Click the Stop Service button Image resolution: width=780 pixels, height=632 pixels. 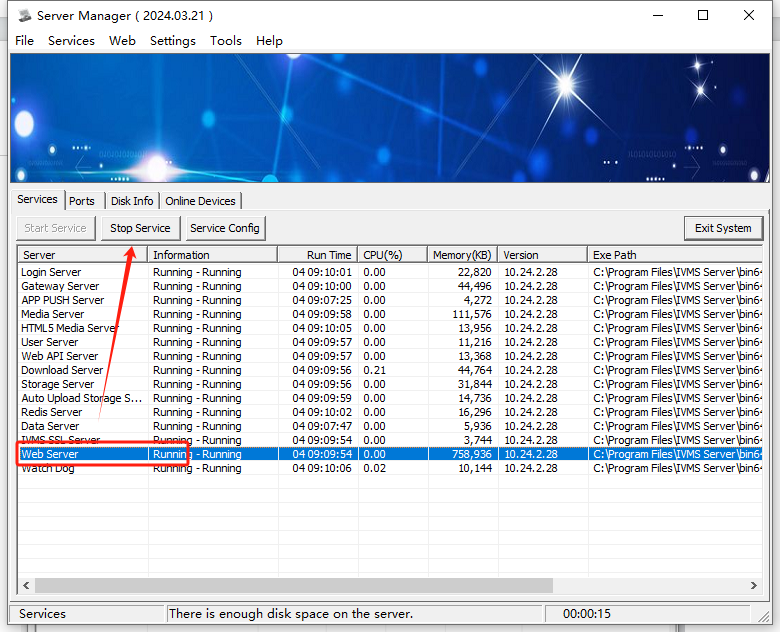[140, 228]
